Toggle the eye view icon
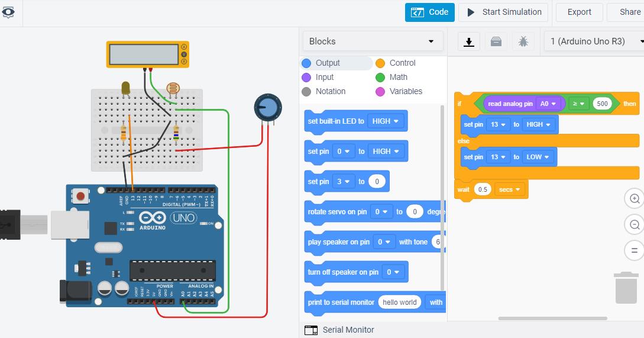 [x=9, y=12]
